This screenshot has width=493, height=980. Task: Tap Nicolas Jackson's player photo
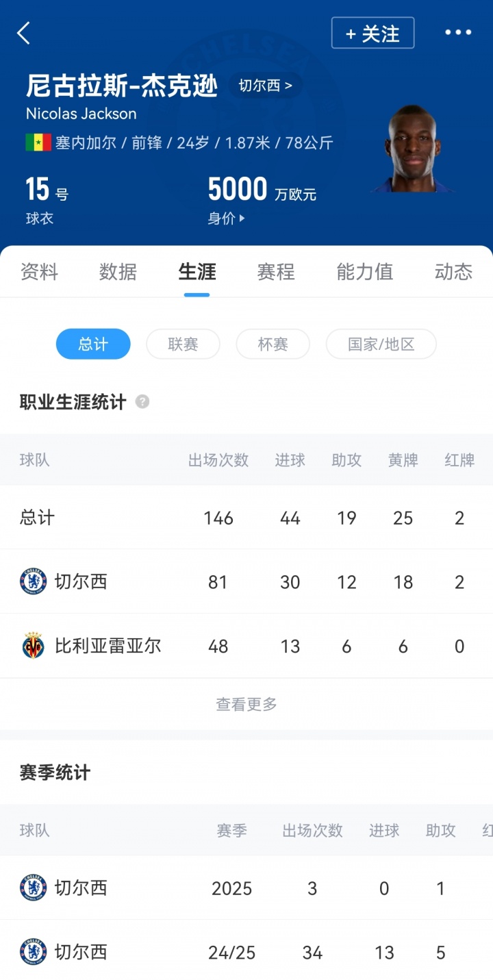pyautogui.click(x=413, y=149)
